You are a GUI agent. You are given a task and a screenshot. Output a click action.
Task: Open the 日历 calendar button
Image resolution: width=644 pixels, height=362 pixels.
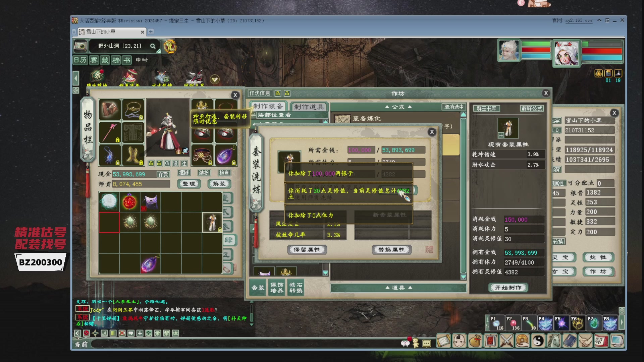click(x=80, y=60)
